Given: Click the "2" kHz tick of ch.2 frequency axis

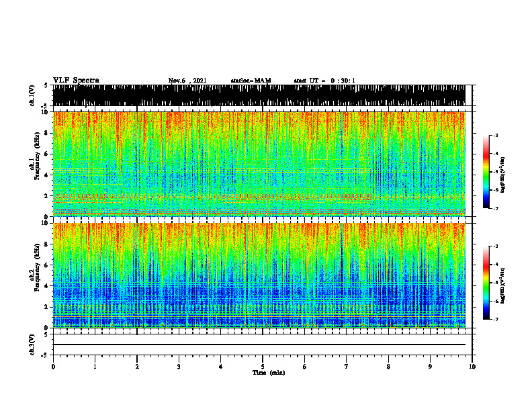Looking at the screenshot, I should 47,307.
